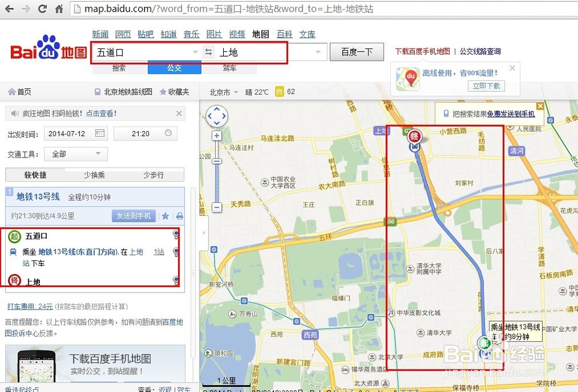
Task: Click the browser back arrow
Action: [9, 9]
